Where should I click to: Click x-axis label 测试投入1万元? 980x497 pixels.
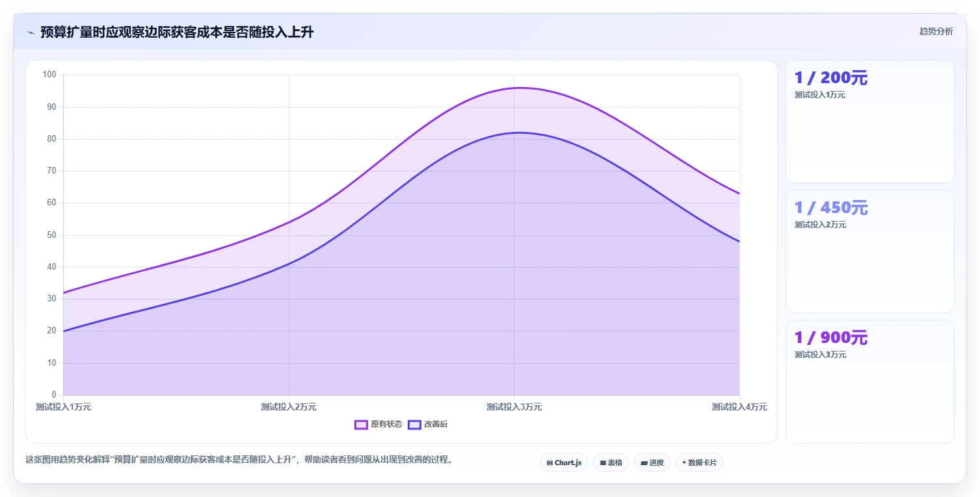tap(63, 407)
